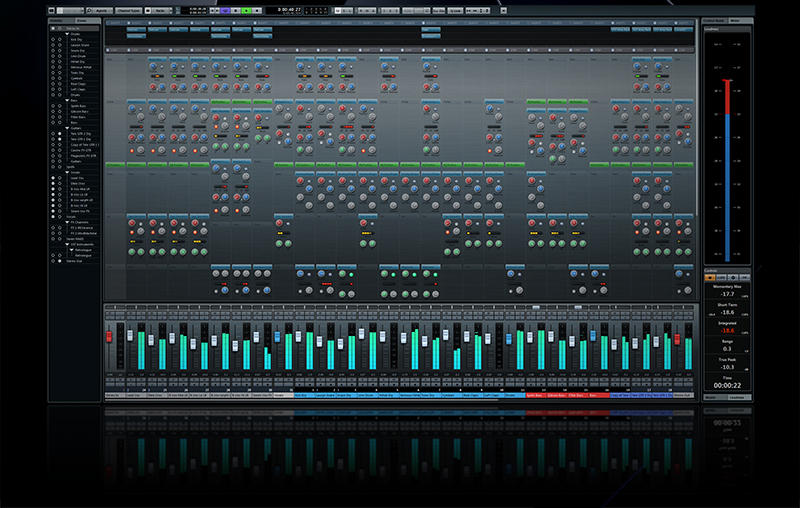Toggle the right zone dot for Stereo Out
Screen dimensions: 800x508
[x=60, y=261]
